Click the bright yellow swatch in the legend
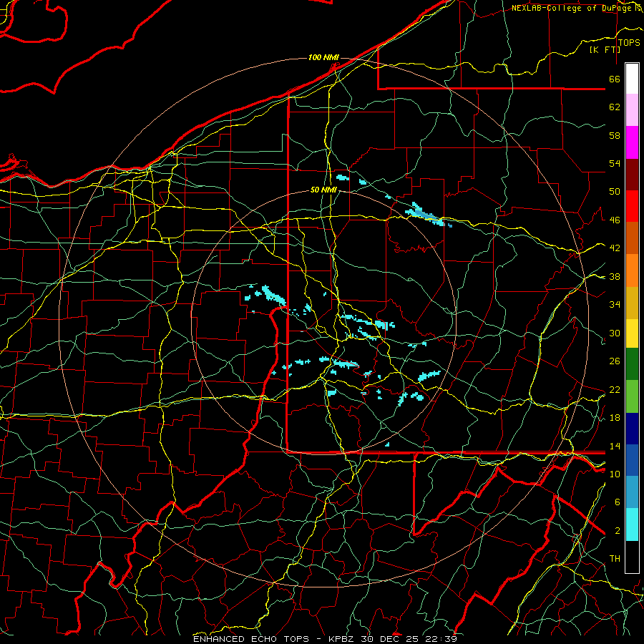The image size is (644, 644). (632, 333)
